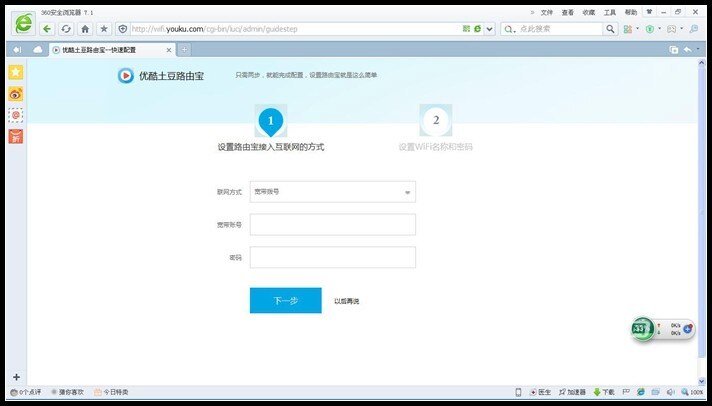712x406 pixels.
Task: Select the 优酷土豆路由宝 browser tab
Action: pos(110,49)
